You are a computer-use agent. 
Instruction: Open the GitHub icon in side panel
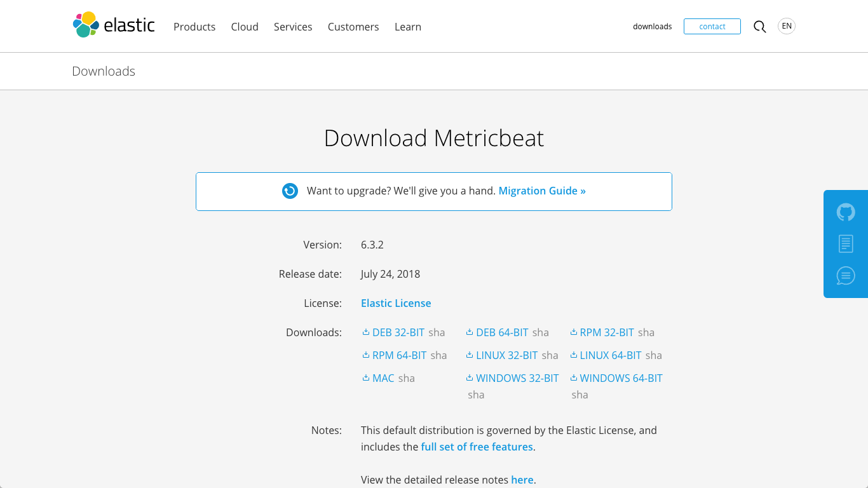tap(846, 212)
